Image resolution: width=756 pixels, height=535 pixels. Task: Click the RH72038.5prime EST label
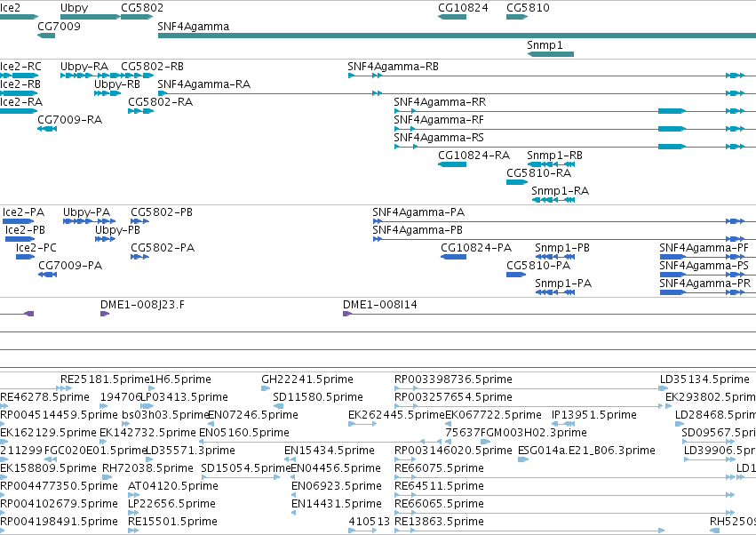click(147, 468)
